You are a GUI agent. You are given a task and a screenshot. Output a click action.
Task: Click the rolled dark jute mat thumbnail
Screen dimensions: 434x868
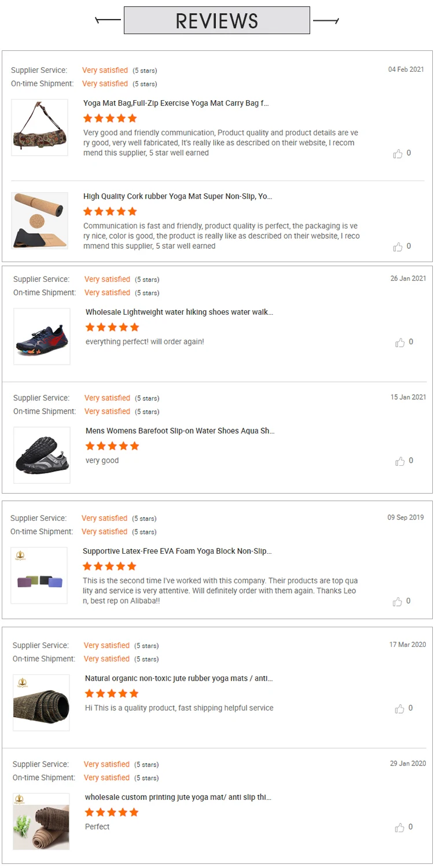click(x=42, y=703)
